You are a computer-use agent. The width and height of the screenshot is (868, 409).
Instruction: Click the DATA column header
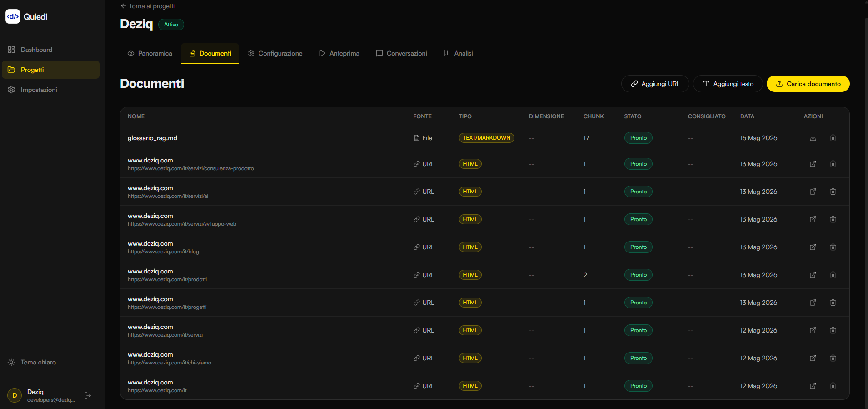tap(747, 116)
